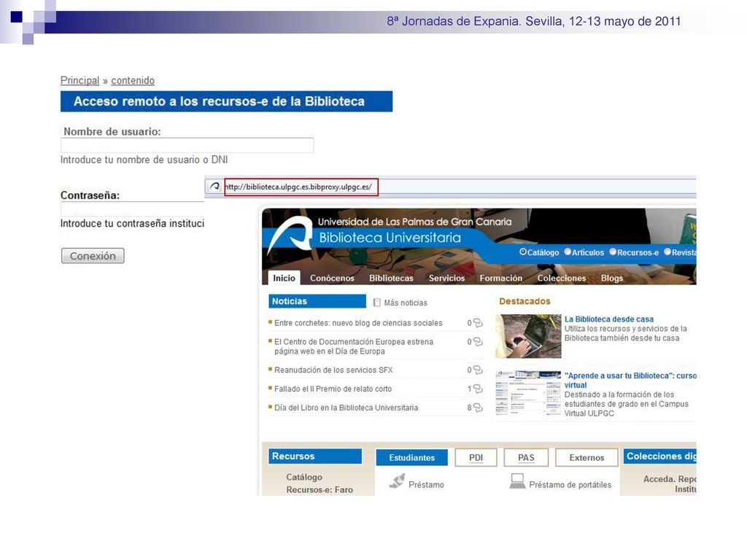747x560 pixels.
Task: Select the Catálogo search radio button
Action: point(523,252)
